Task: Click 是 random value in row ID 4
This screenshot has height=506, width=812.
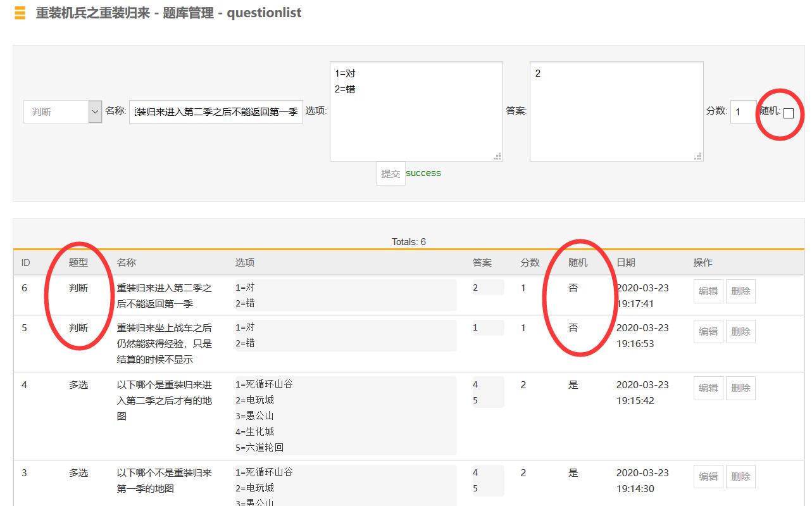Action: pyautogui.click(x=573, y=384)
